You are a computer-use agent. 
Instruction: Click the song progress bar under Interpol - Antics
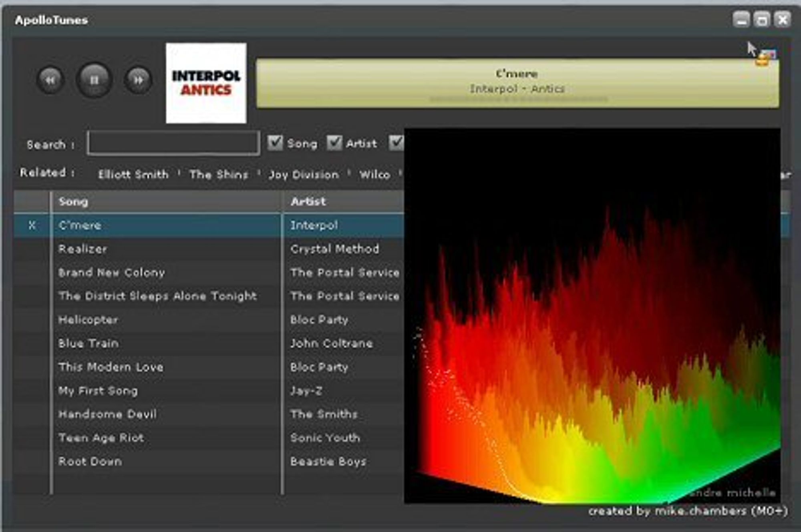[519, 99]
